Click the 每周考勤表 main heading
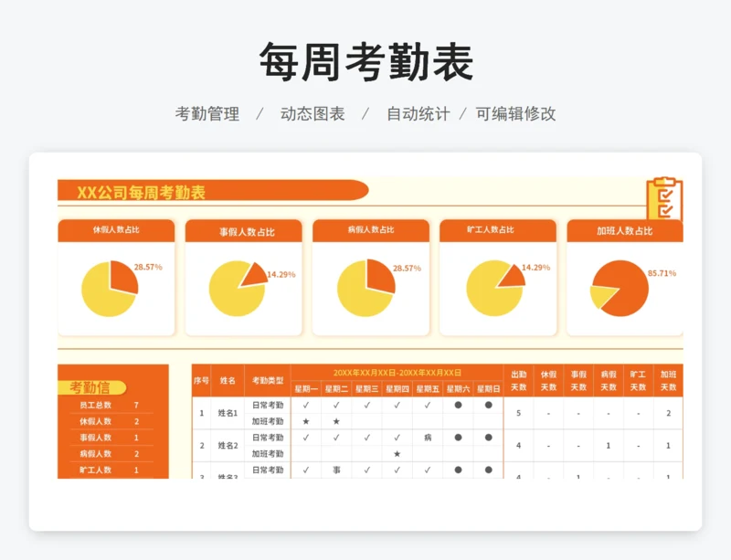Image resolution: width=731 pixels, height=560 pixels. [x=366, y=62]
